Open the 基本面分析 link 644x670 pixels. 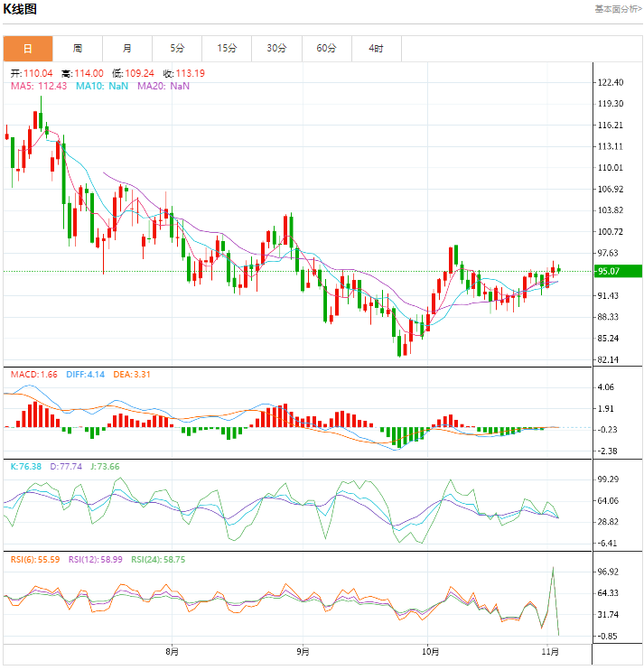pos(618,8)
